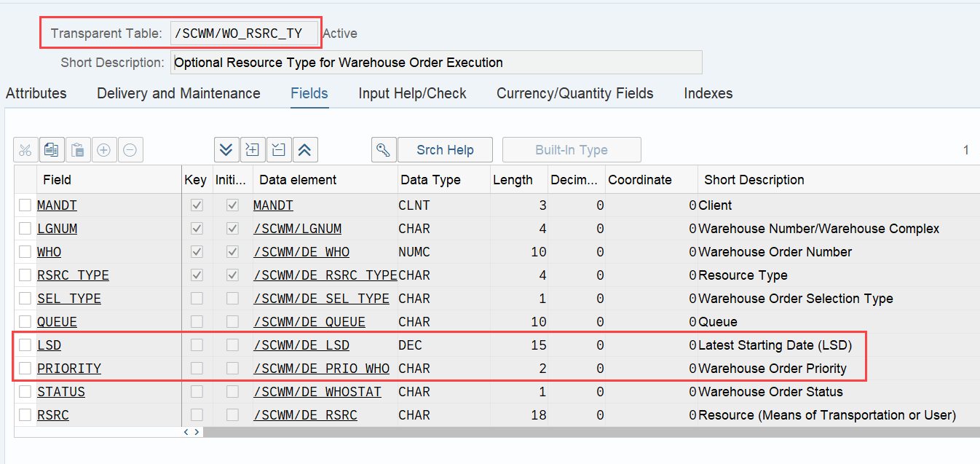980x464 pixels.
Task: Click the Key column header
Action: click(196, 180)
